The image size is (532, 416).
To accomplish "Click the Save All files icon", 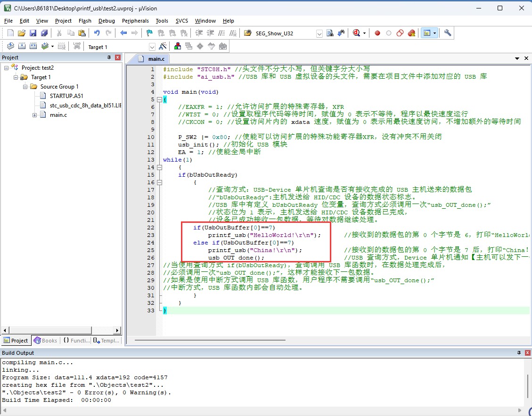I will pyautogui.click(x=44, y=33).
